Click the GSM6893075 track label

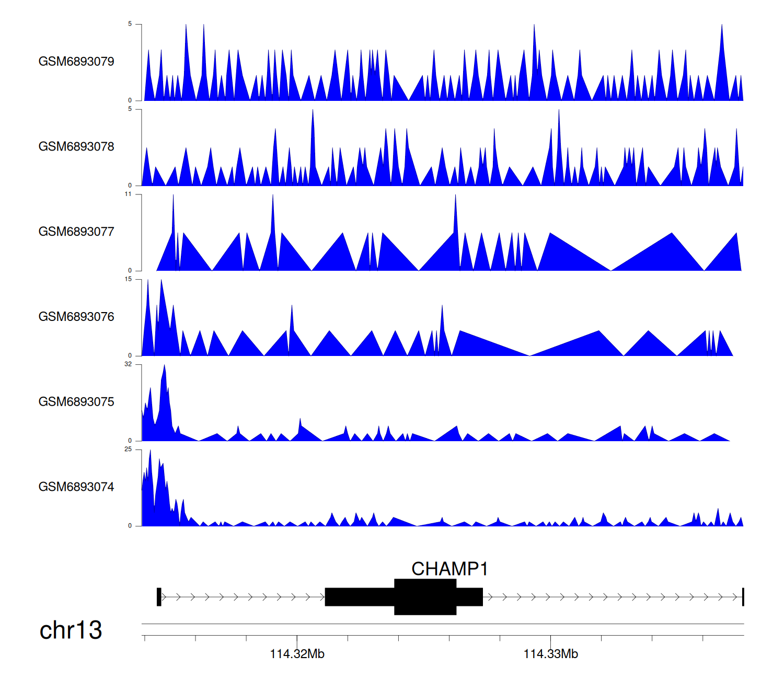coord(76,402)
